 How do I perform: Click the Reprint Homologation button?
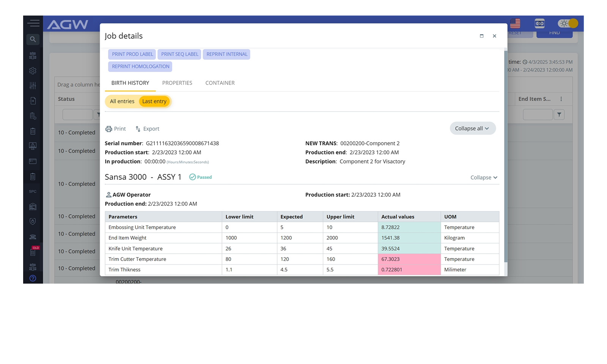[140, 66]
